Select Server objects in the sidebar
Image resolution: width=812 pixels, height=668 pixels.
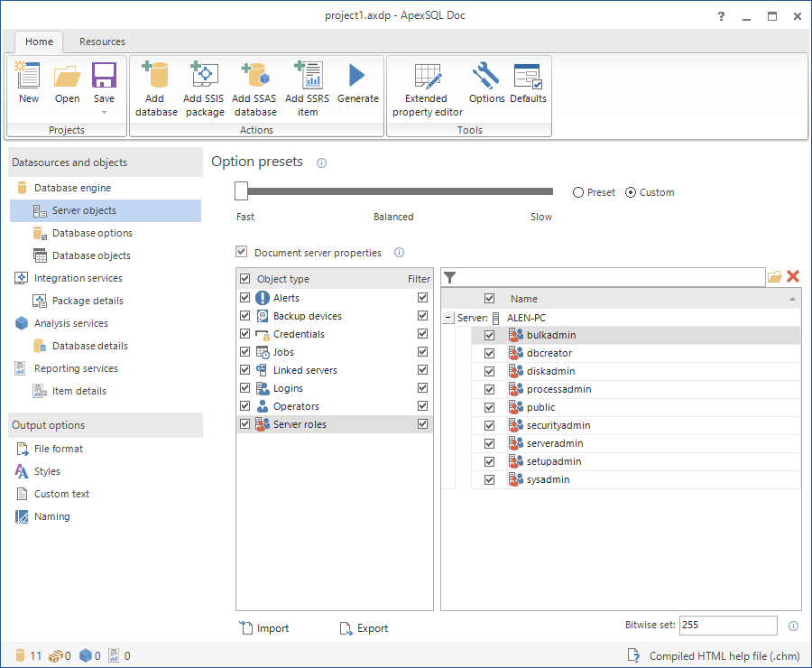pyautogui.click(x=106, y=211)
